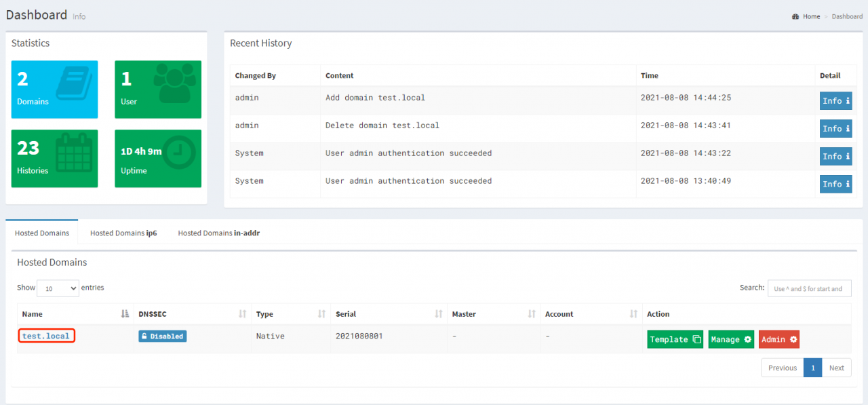Click the Master column sort icon

pos(532,314)
